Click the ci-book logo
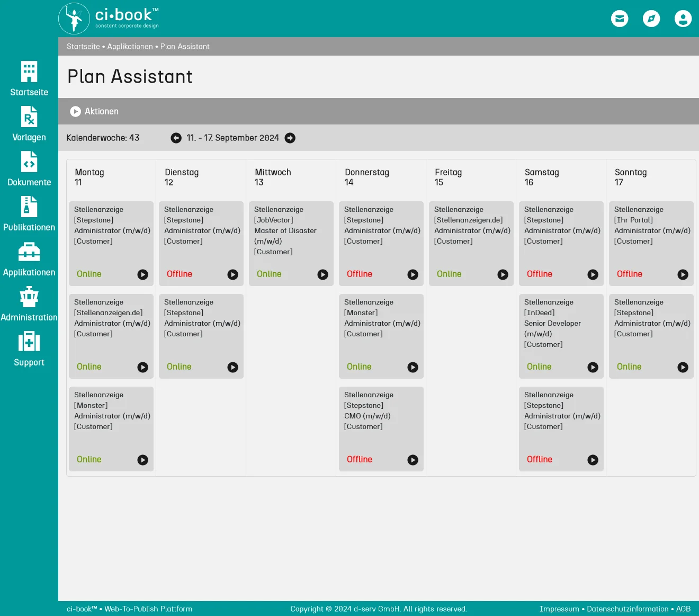 point(109,19)
